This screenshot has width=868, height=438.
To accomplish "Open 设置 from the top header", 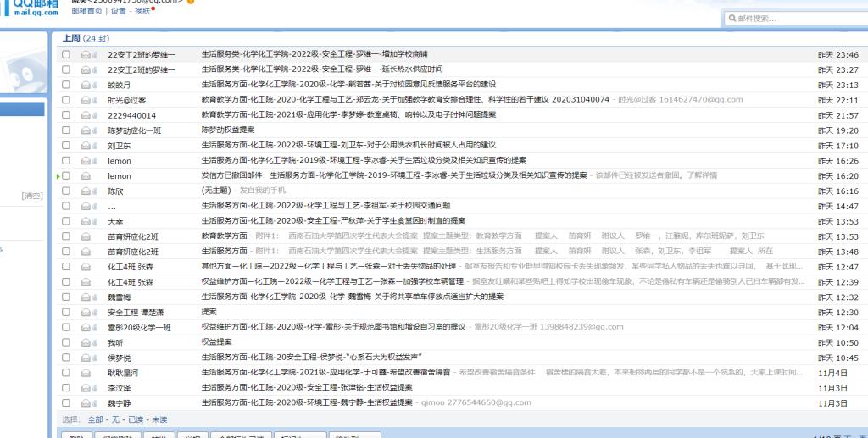I will coord(119,11).
